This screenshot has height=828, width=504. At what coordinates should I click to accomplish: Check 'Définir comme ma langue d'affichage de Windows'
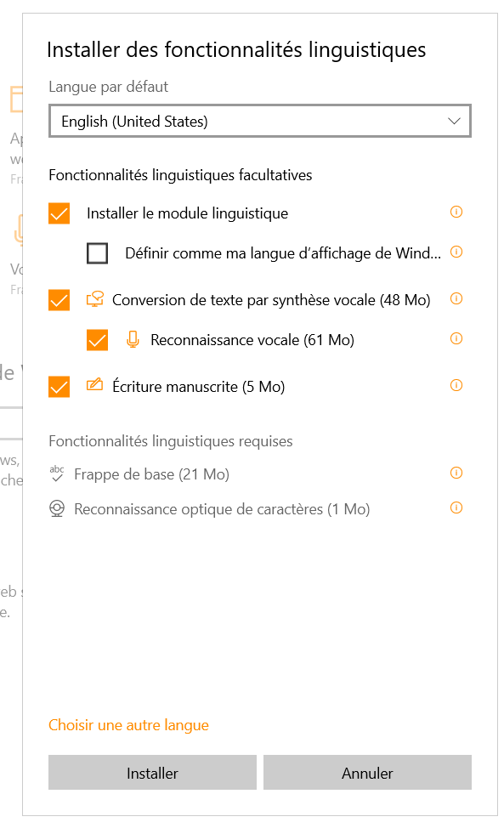(x=97, y=252)
